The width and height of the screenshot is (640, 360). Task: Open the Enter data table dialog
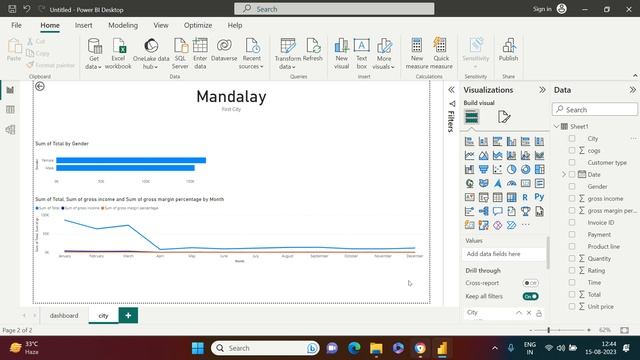[x=200, y=53]
